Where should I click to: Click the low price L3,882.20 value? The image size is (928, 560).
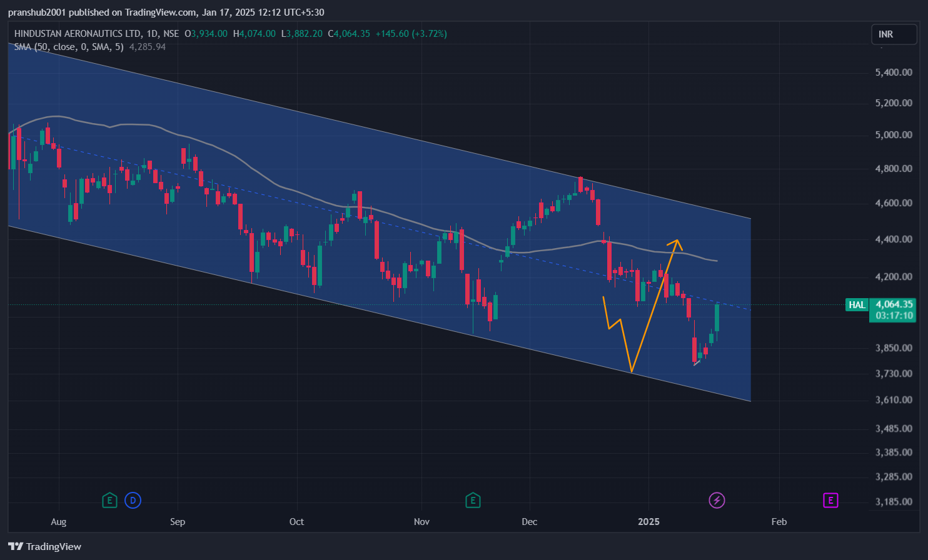(301, 34)
